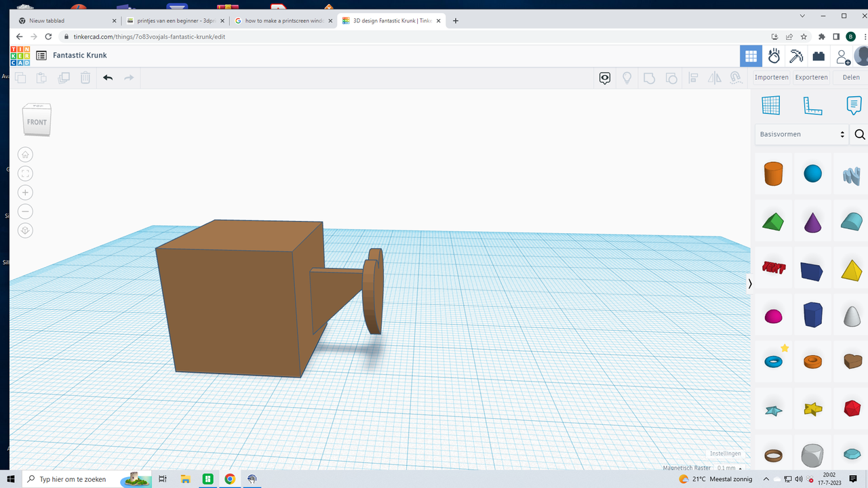
Task: Click the zoom out minus button
Action: 25,212
